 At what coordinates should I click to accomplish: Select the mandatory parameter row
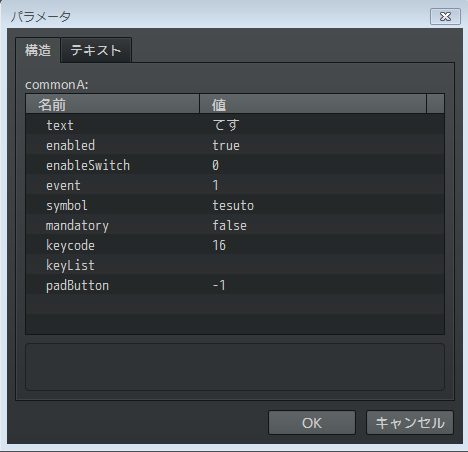click(x=235, y=224)
